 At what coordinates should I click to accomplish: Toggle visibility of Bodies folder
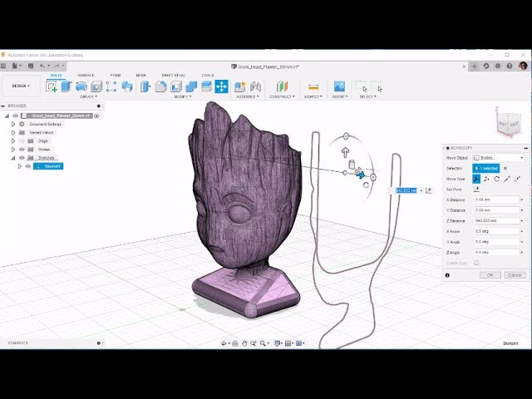click(x=22, y=150)
